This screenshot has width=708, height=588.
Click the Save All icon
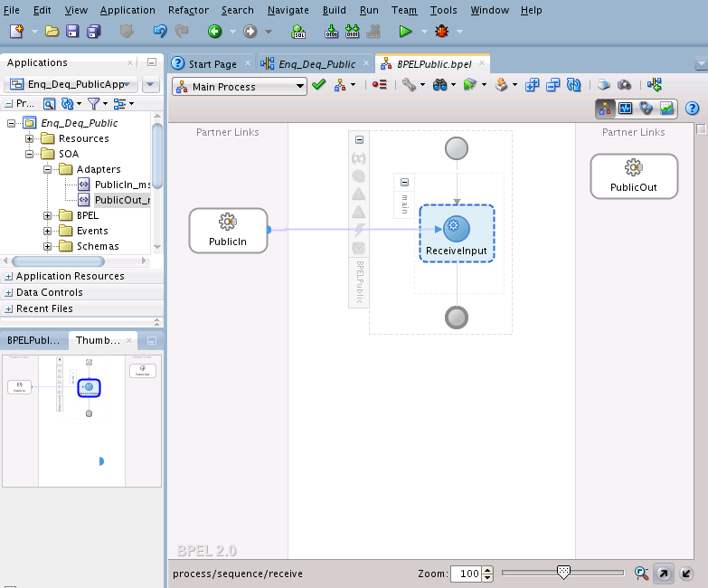click(x=93, y=32)
